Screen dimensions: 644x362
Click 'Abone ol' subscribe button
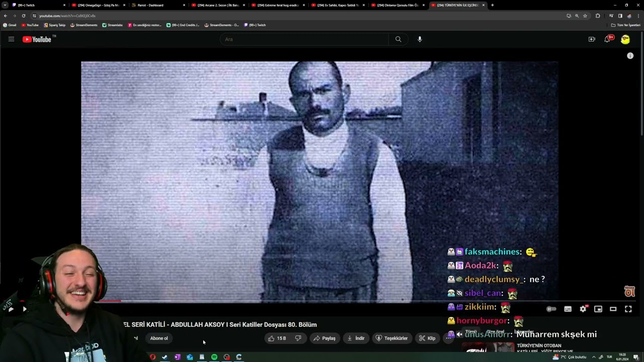159,338
